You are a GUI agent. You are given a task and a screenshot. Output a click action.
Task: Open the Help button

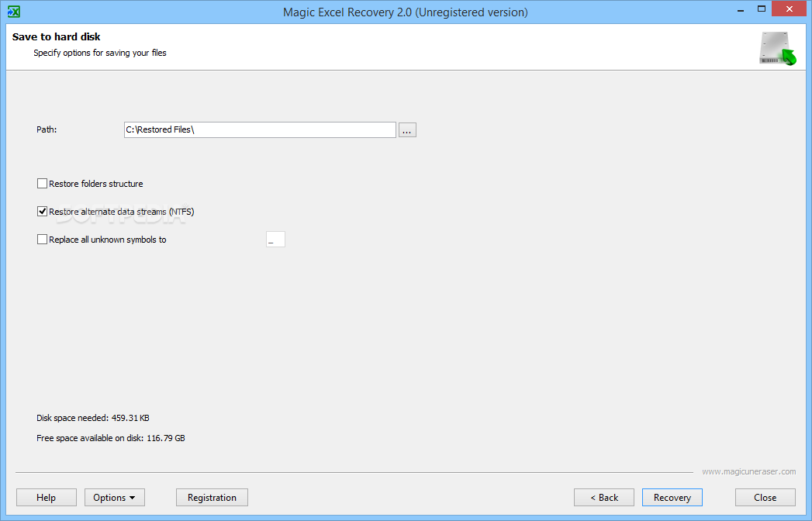(x=46, y=497)
